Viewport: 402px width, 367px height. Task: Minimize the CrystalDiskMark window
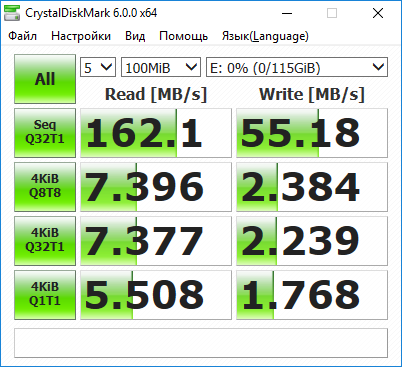[x=287, y=13]
